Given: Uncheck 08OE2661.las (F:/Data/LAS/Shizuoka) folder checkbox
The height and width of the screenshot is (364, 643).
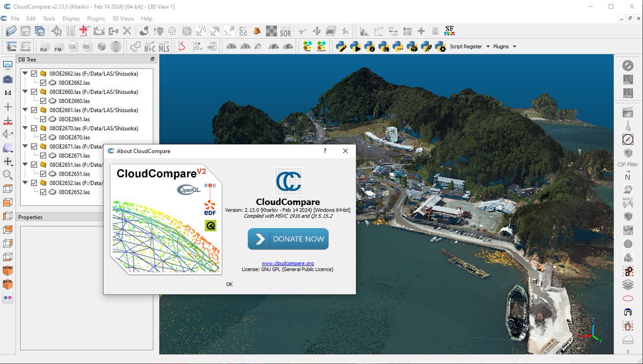Looking at the screenshot, I should click(34, 110).
